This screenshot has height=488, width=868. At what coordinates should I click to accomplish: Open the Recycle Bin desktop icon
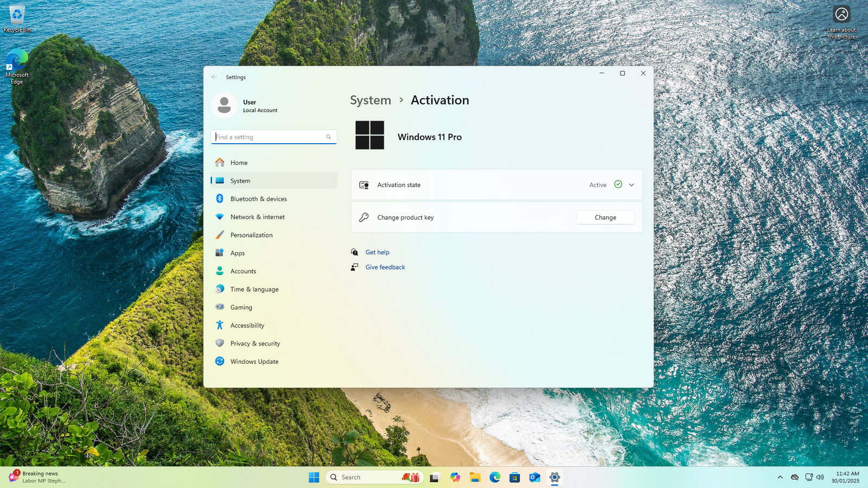click(17, 19)
